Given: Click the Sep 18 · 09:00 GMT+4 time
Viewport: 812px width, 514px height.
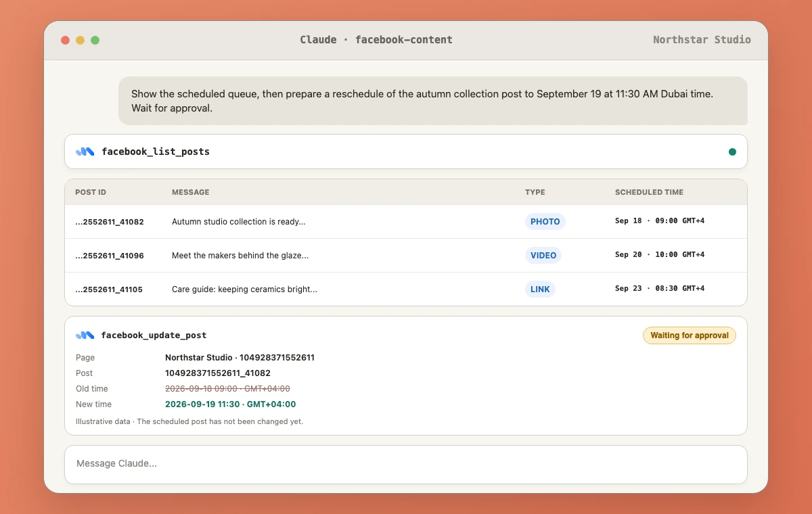Looking at the screenshot, I should (x=660, y=221).
